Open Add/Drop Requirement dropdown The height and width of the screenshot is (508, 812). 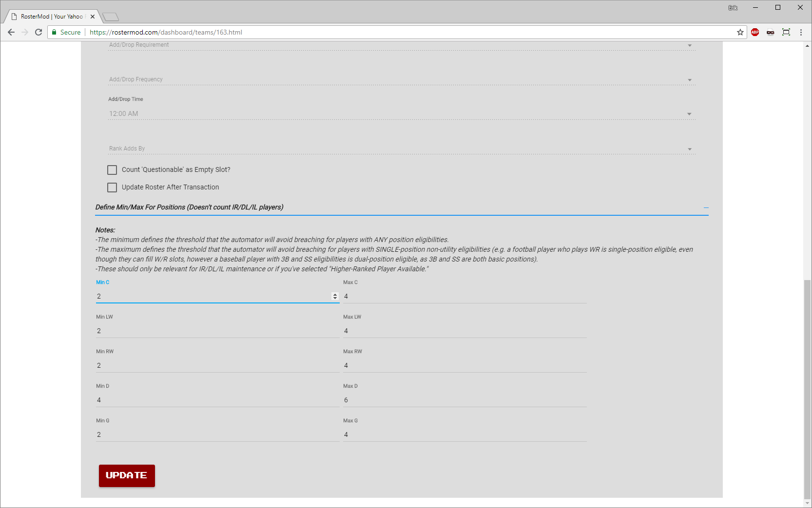click(402, 45)
